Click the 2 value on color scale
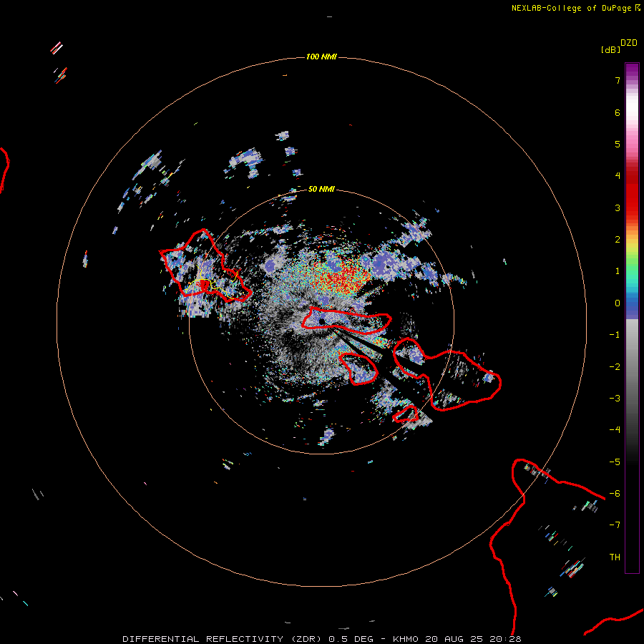Screen dimensions: 644x644 (x=618, y=240)
